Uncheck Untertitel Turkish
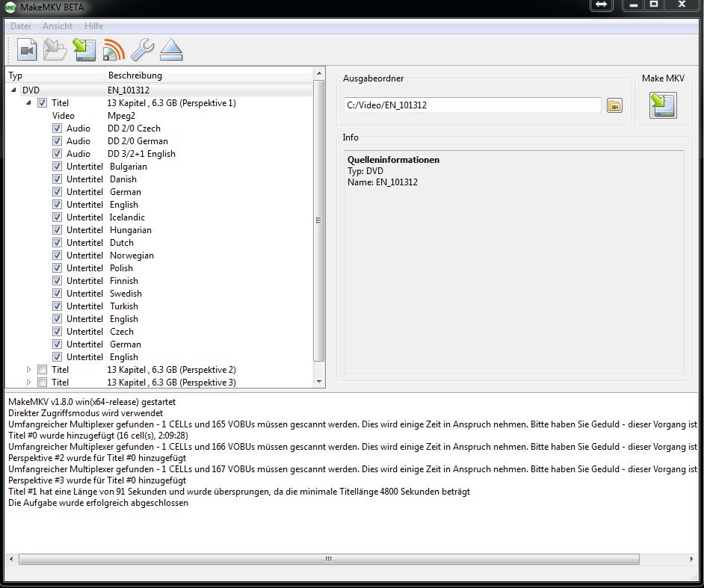This screenshot has width=704, height=588. point(57,306)
